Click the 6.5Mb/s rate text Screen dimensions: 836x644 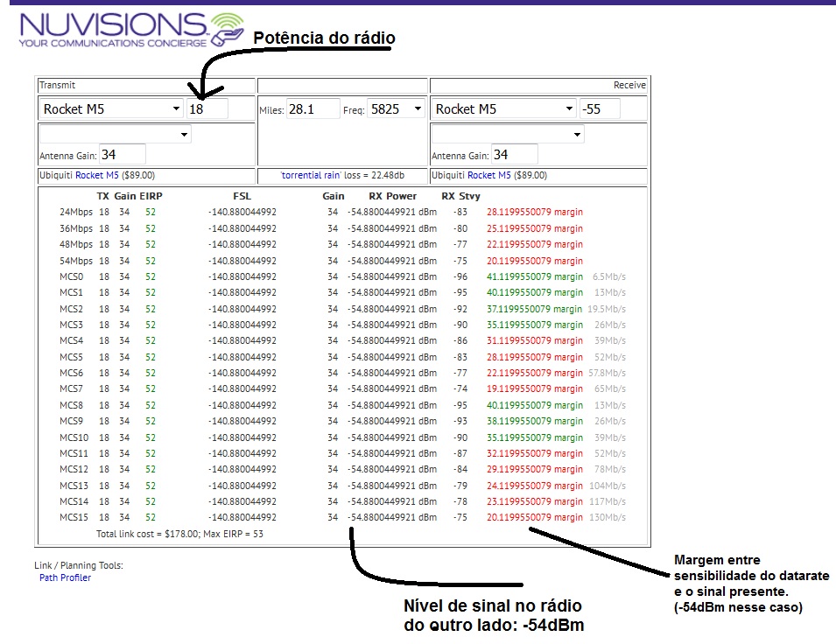pos(609,276)
